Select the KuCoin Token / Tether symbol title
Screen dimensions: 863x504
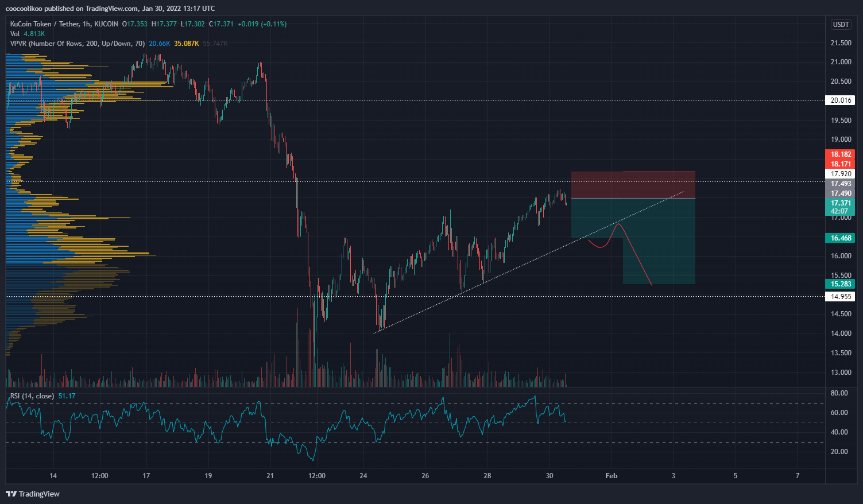[64, 24]
